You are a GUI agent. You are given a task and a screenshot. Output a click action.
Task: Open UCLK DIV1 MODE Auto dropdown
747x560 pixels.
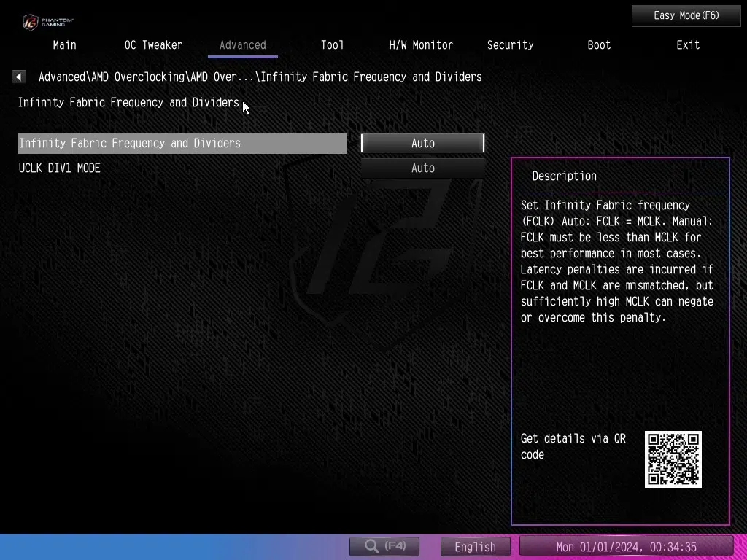tap(422, 168)
